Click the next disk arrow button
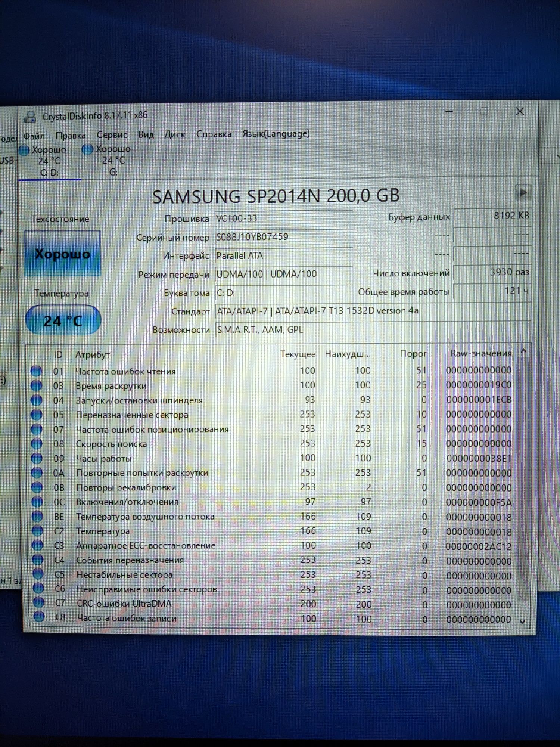The image size is (560, 747). pyautogui.click(x=523, y=193)
